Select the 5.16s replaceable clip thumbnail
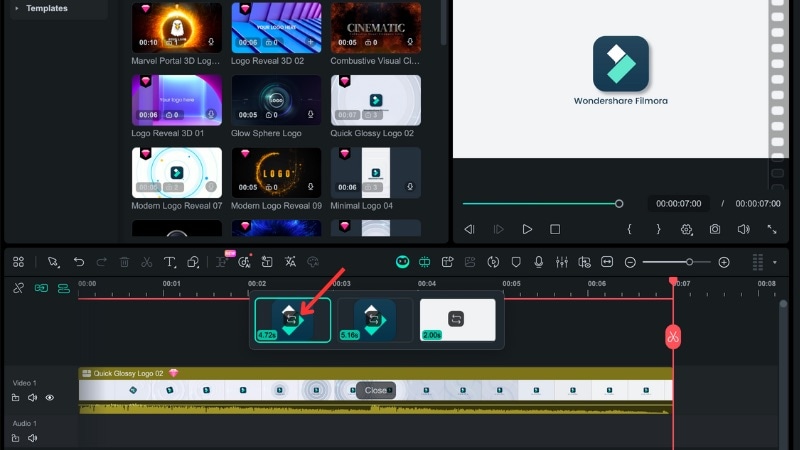Screen dimensions: 800x450 pyautogui.click(x=375, y=320)
